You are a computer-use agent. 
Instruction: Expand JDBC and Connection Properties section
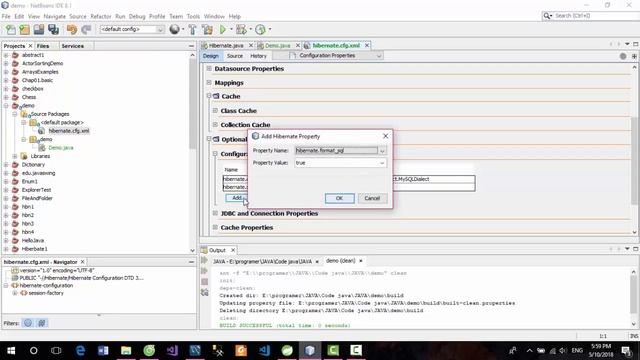tap(215, 213)
